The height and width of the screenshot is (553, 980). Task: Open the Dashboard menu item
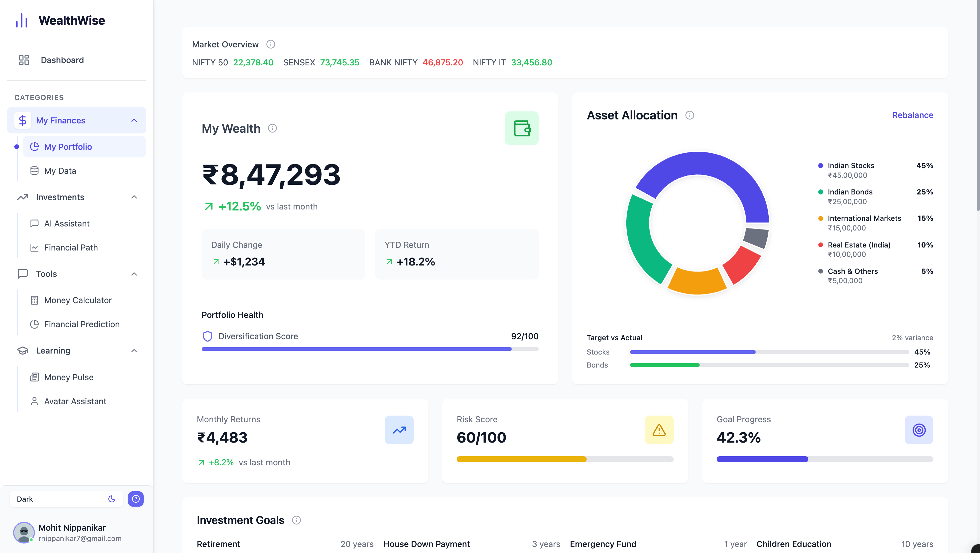(x=62, y=60)
